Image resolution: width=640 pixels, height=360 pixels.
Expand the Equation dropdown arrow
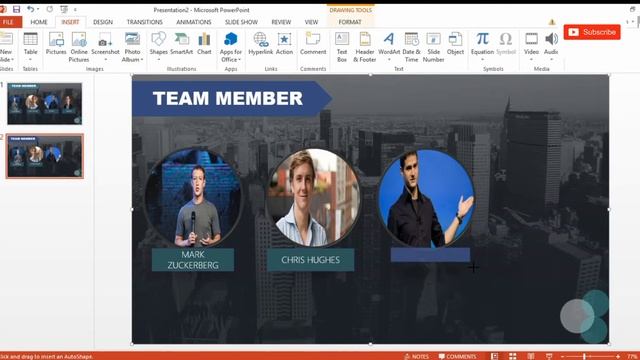pos(482,60)
